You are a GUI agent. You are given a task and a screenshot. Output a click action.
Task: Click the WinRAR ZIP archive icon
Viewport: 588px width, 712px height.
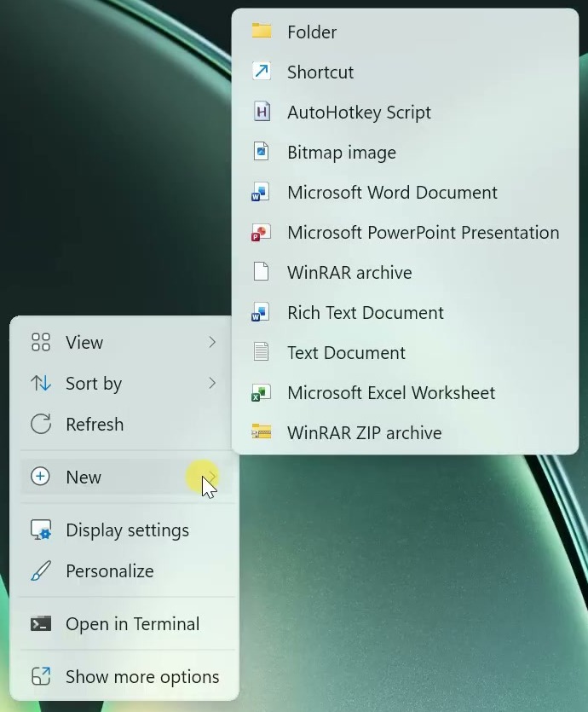pos(262,431)
